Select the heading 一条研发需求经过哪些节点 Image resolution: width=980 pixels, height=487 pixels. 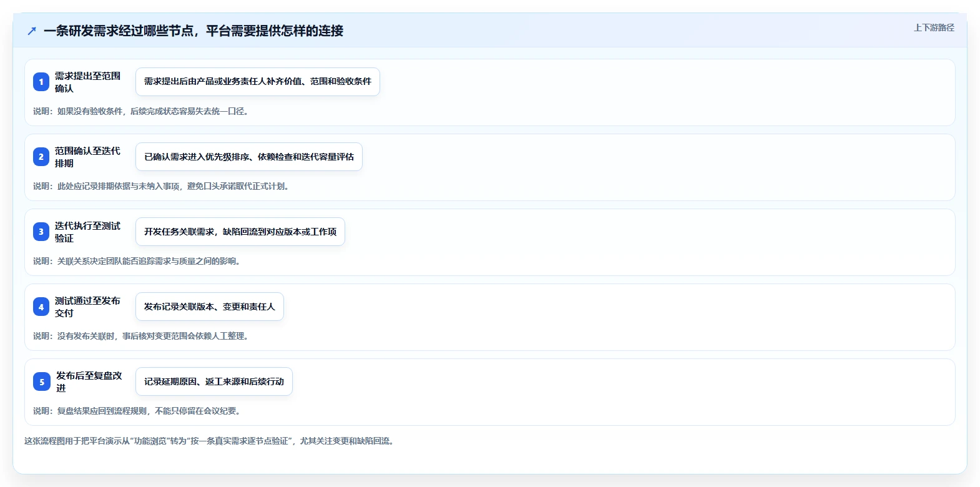pyautogui.click(x=194, y=31)
